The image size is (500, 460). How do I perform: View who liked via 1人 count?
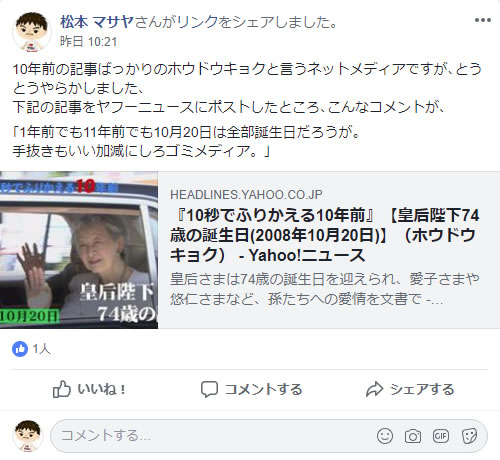click(41, 349)
